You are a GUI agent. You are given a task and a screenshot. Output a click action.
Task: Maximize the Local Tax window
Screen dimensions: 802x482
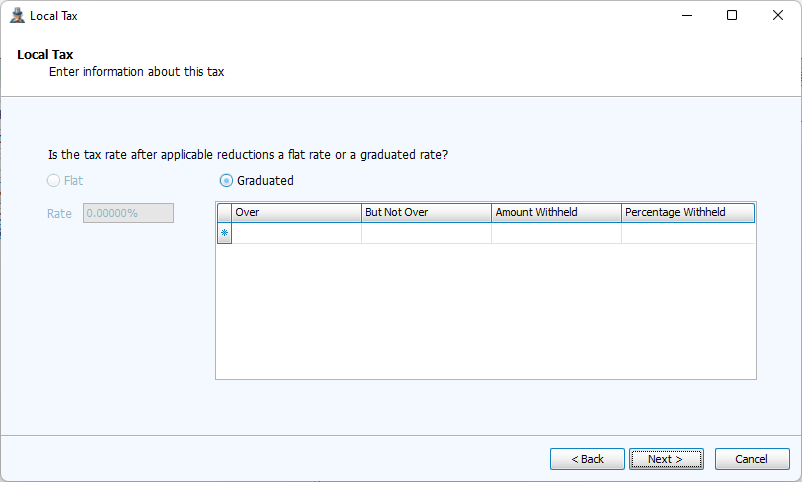click(x=732, y=16)
